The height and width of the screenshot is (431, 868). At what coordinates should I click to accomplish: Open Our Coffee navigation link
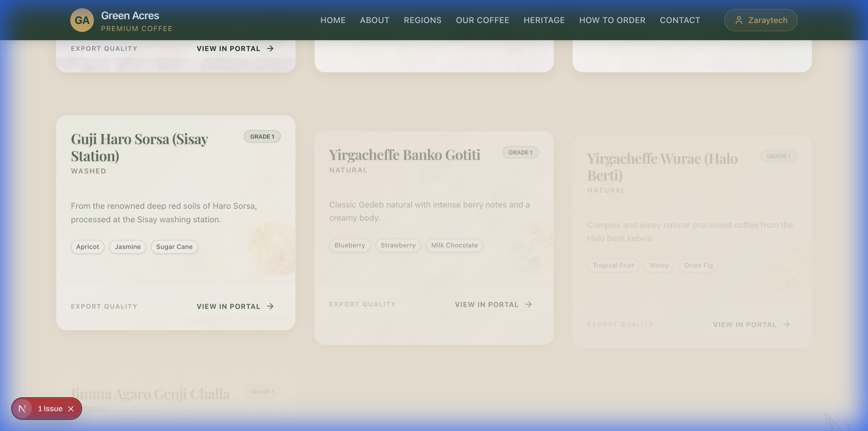click(482, 20)
